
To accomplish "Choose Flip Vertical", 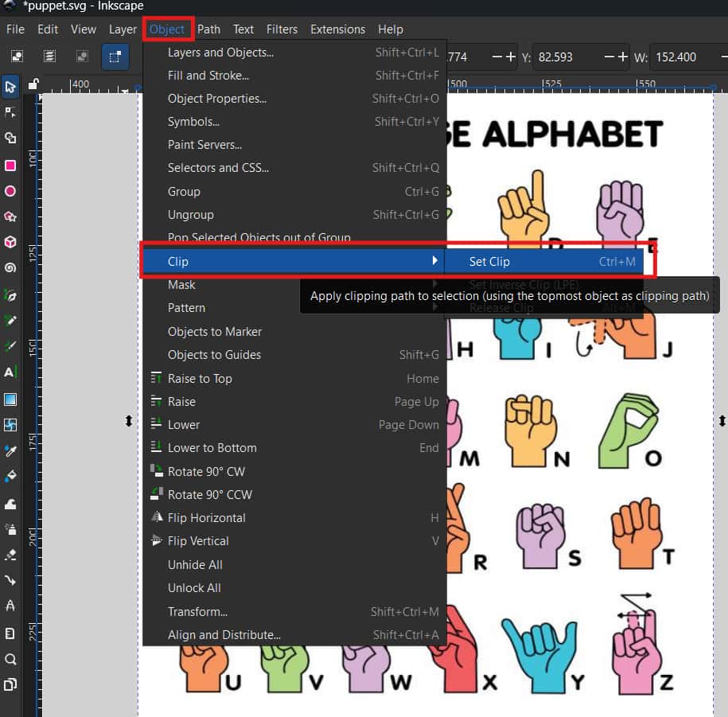I will pyautogui.click(x=294, y=541).
